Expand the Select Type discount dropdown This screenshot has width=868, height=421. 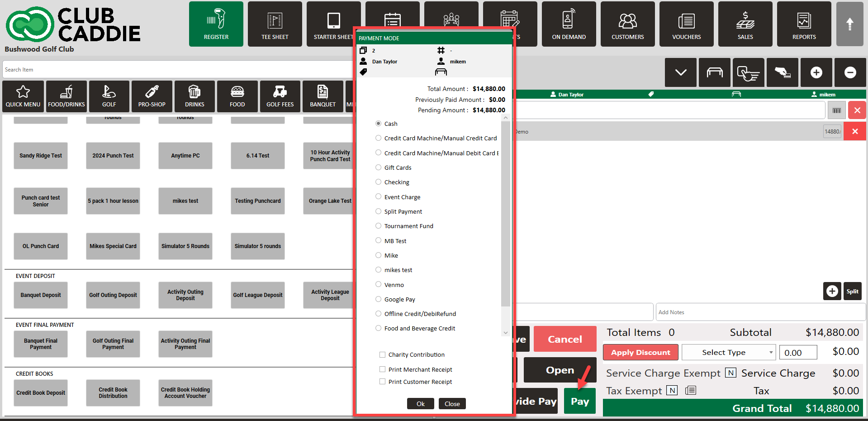click(728, 352)
